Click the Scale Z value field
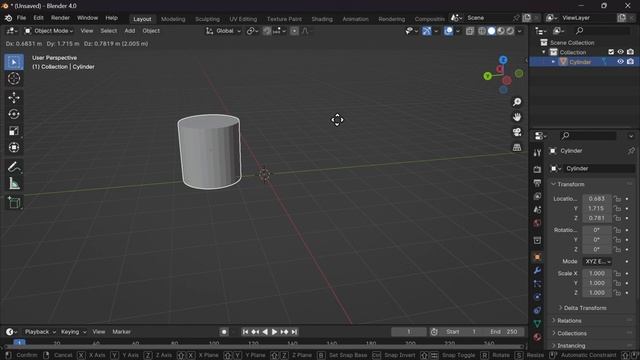Screen dimensions: 640x360 pyautogui.click(x=597, y=293)
